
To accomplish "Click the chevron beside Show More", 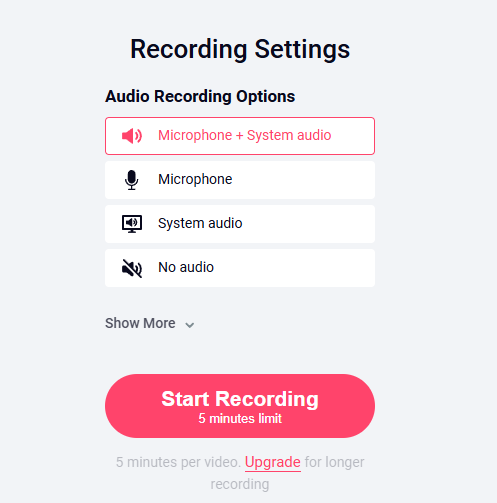I will pyautogui.click(x=190, y=325).
